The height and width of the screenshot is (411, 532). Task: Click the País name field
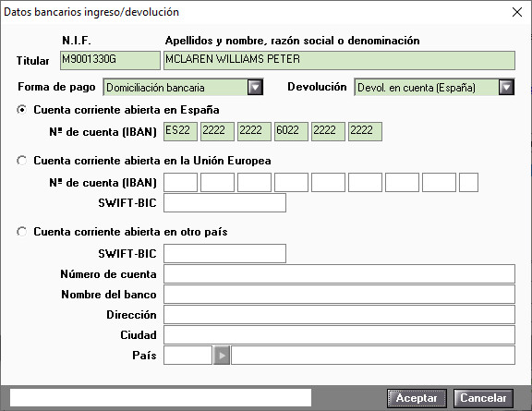pos(373,356)
